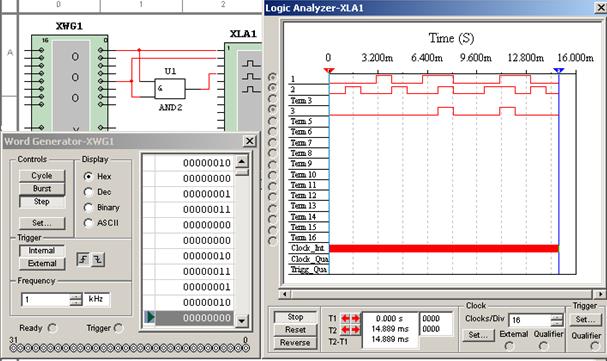Click the Step button in Word Generator
607x361 pixels.
click(x=42, y=202)
